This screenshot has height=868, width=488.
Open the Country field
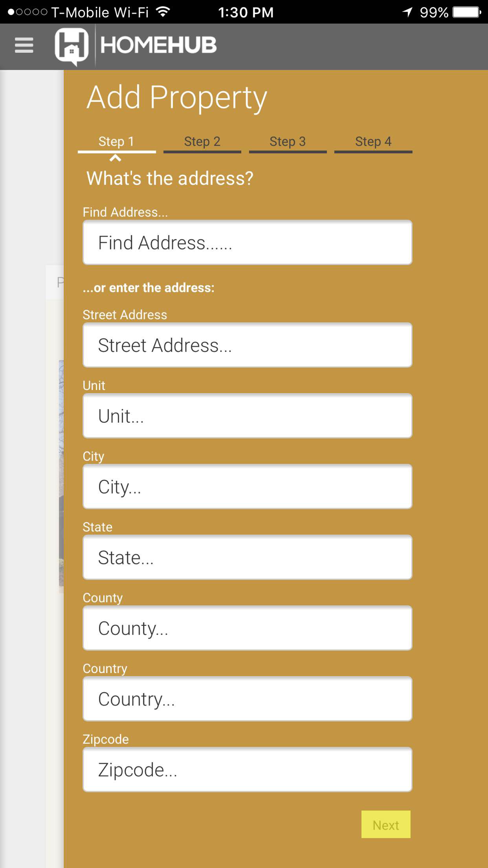[x=247, y=699]
